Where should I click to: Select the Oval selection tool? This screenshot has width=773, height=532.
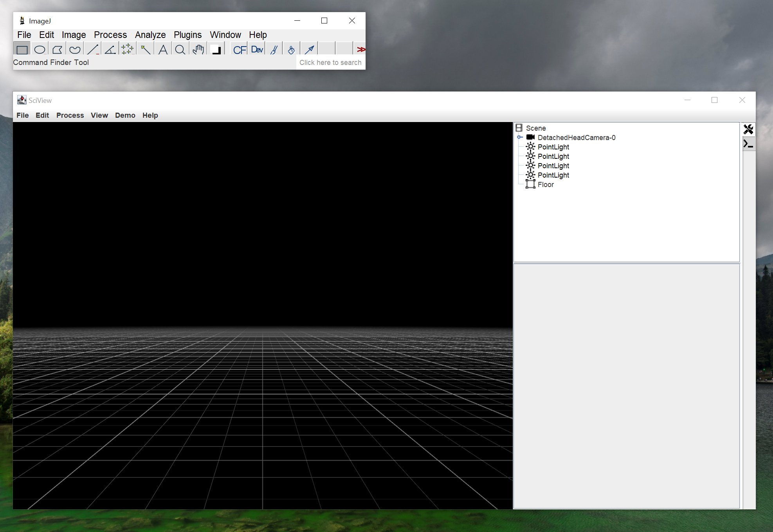coord(40,49)
